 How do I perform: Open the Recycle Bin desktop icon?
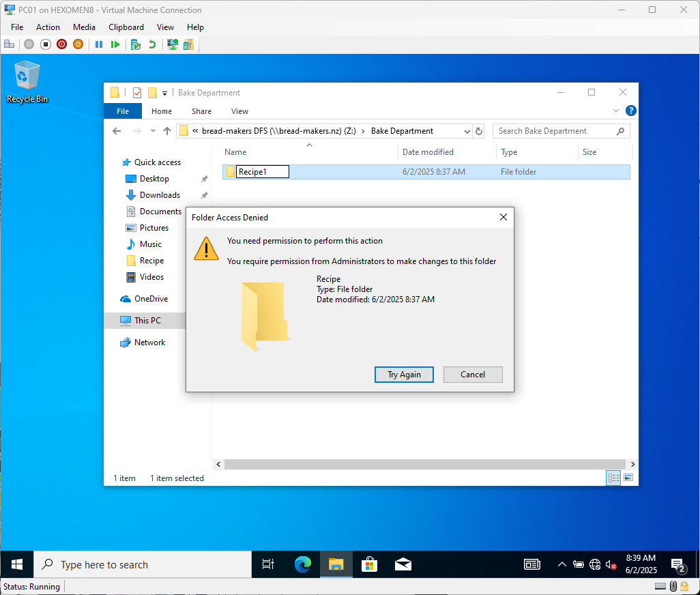[27, 83]
